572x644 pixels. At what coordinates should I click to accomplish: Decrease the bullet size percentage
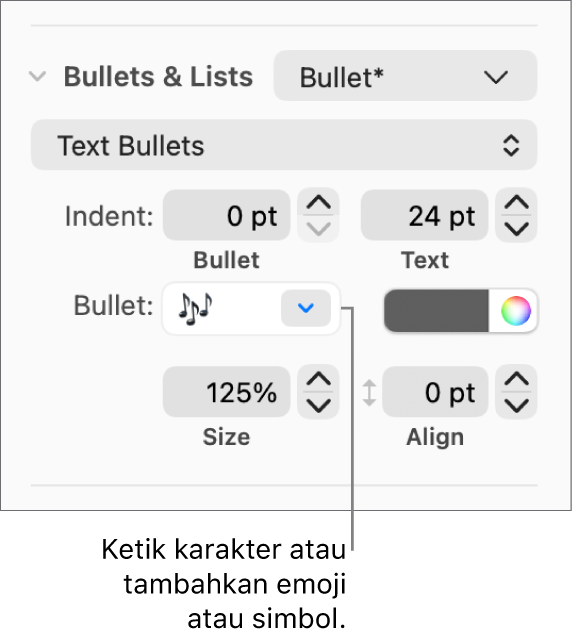[x=318, y=405]
